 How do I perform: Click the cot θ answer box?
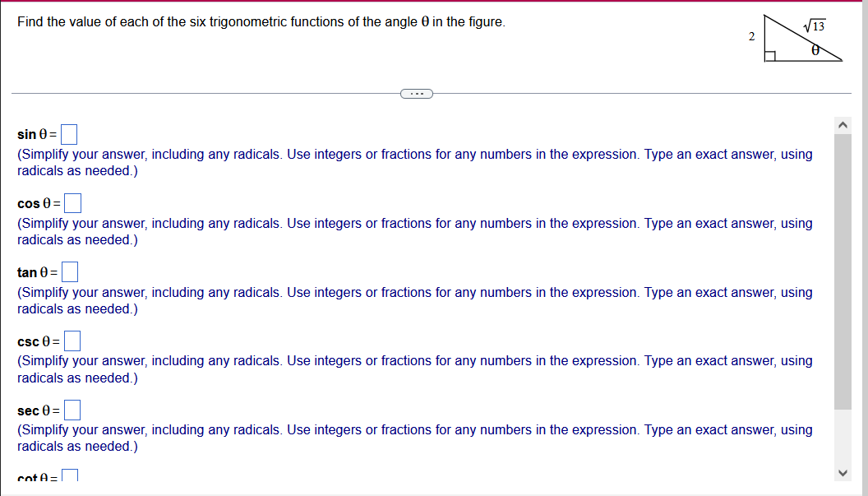coord(69,475)
